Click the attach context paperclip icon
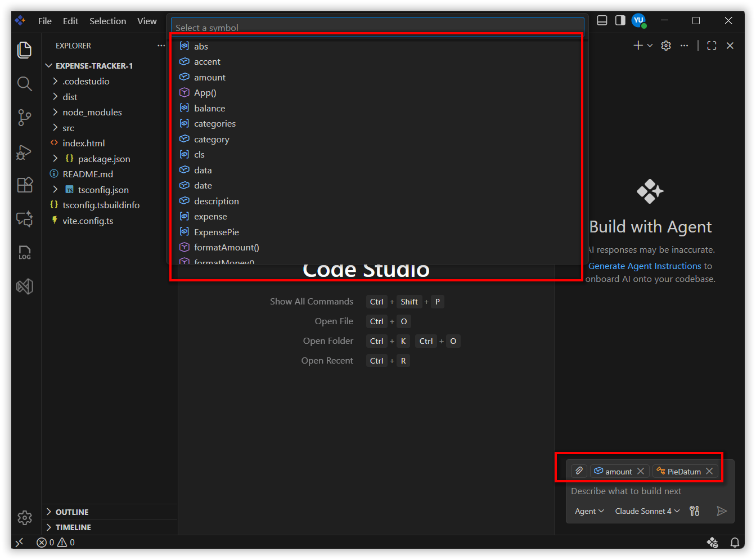Viewport: 756px width, 560px height. [579, 471]
